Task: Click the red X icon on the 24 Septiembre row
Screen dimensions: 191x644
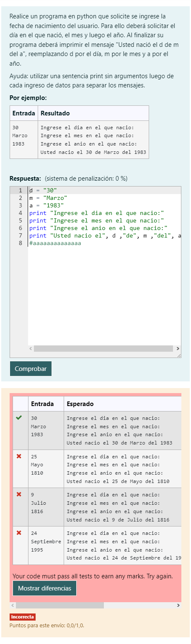Action: tap(19, 533)
